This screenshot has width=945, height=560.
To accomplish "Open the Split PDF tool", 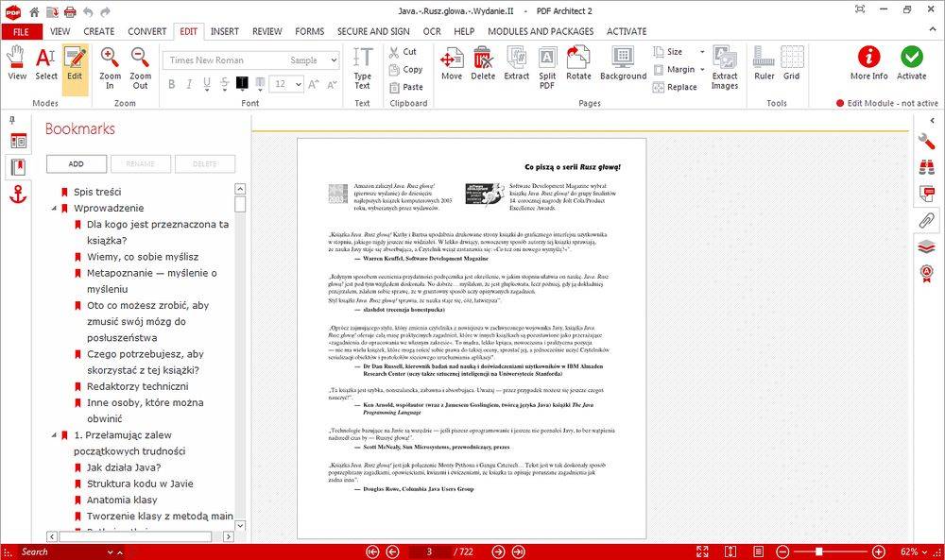I will pyautogui.click(x=547, y=64).
